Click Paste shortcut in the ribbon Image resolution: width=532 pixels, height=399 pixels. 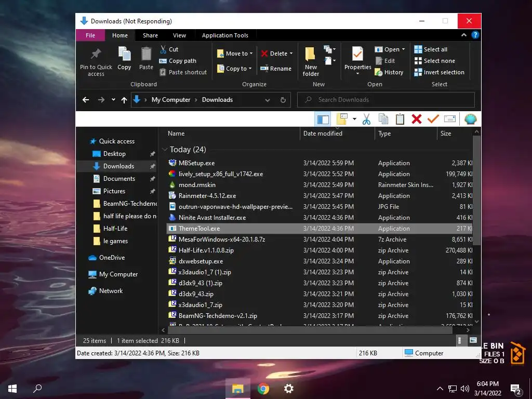click(x=183, y=72)
